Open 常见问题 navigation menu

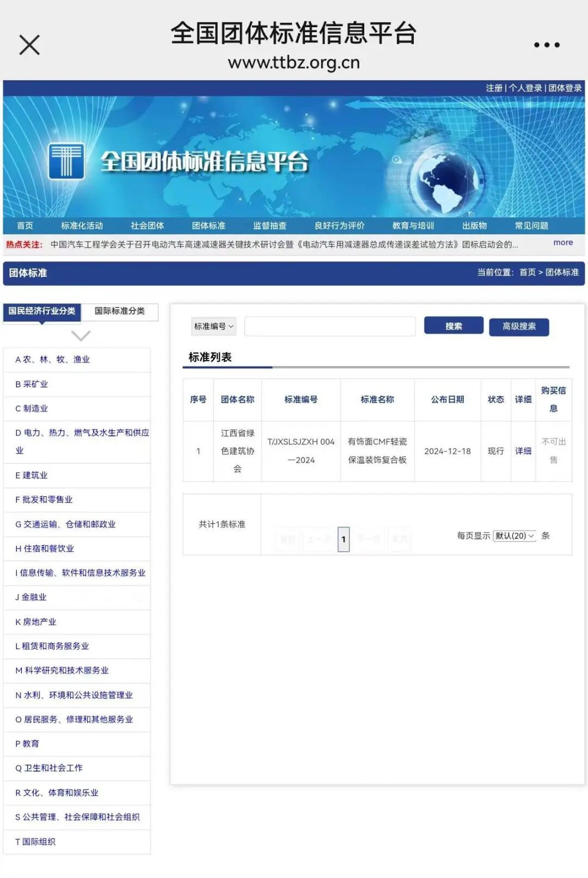pyautogui.click(x=531, y=225)
